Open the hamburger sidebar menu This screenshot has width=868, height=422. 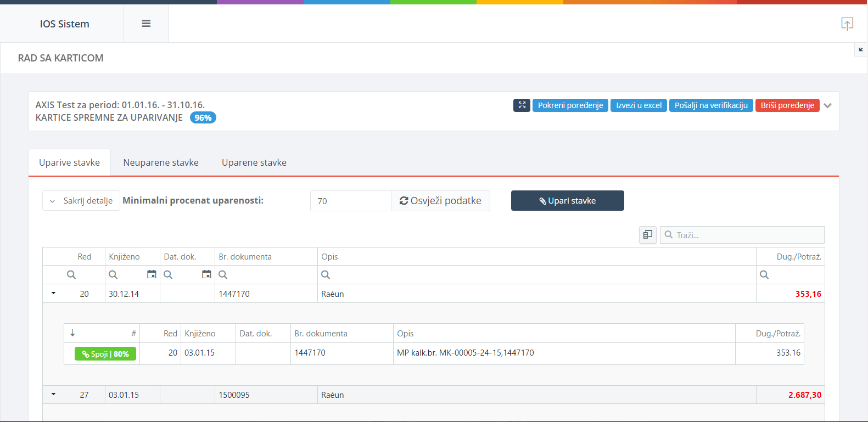pyautogui.click(x=146, y=24)
